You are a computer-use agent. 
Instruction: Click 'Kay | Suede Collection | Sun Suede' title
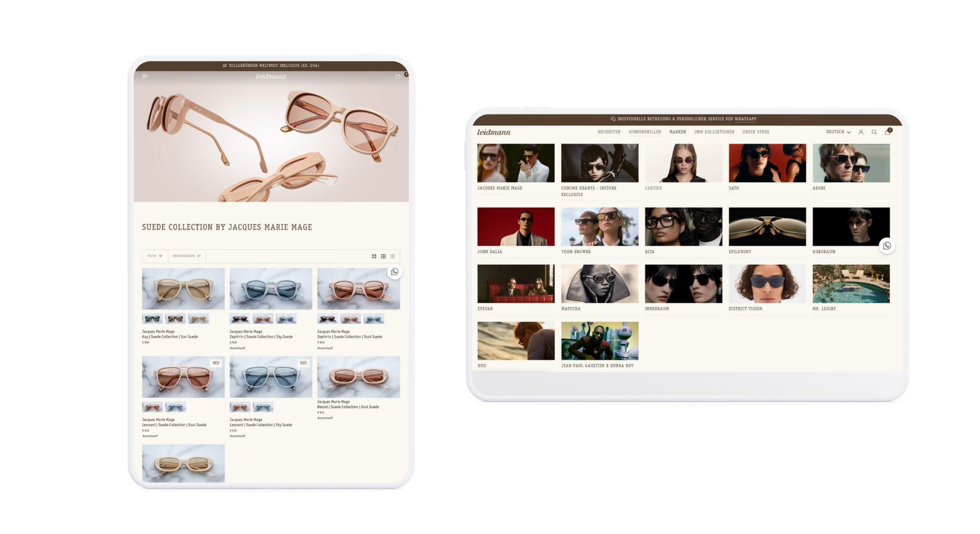(170, 337)
